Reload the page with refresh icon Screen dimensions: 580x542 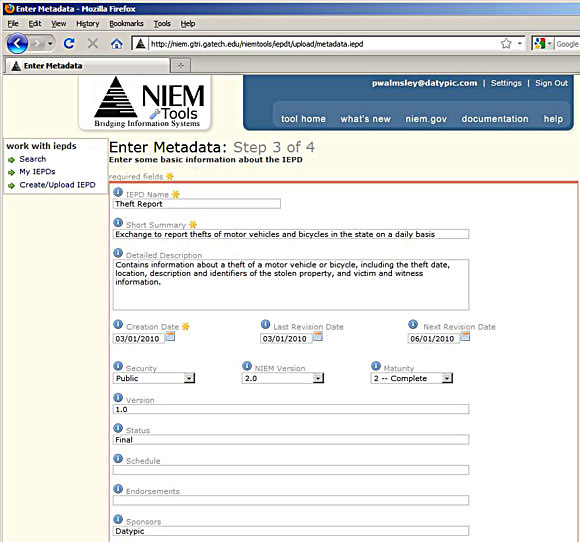coord(69,44)
